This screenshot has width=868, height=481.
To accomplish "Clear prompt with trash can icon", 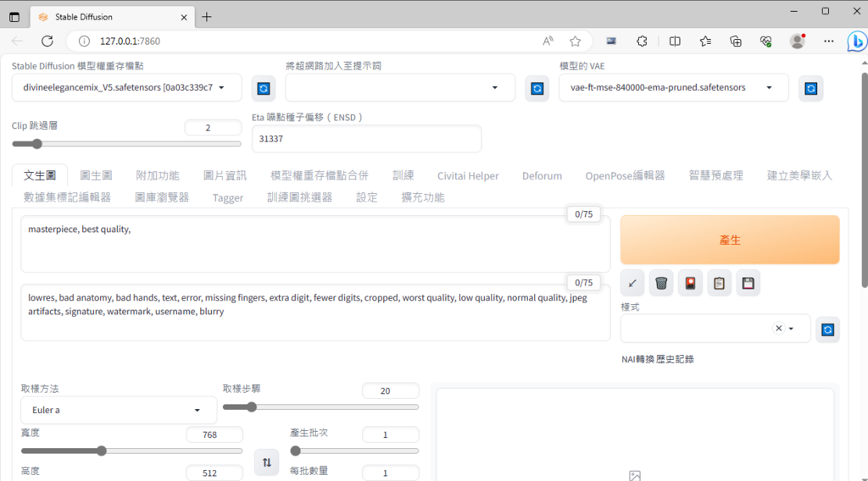I will pyautogui.click(x=661, y=284).
